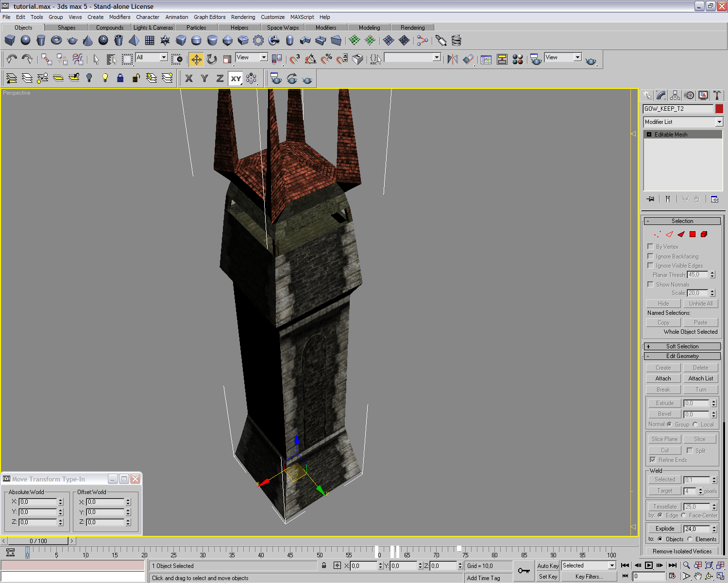Screen dimensions: 728x583
Task: Open the Rendering menu
Action: (243, 17)
